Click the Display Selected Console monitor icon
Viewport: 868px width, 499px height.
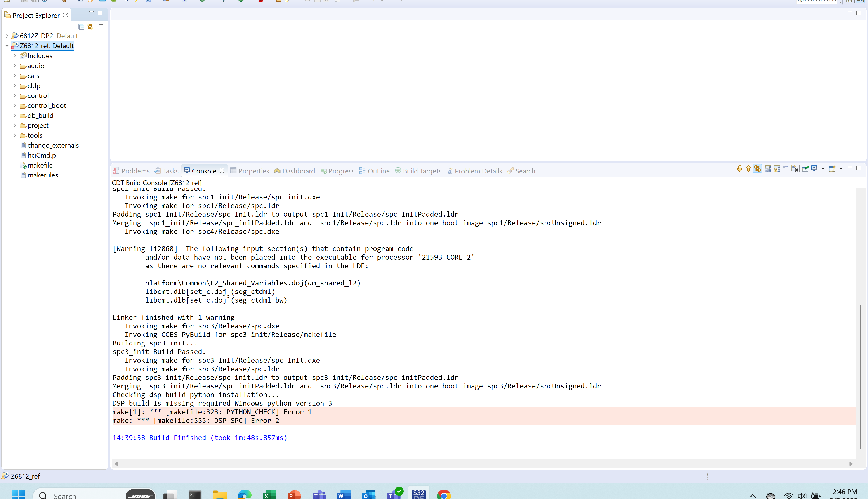click(814, 169)
